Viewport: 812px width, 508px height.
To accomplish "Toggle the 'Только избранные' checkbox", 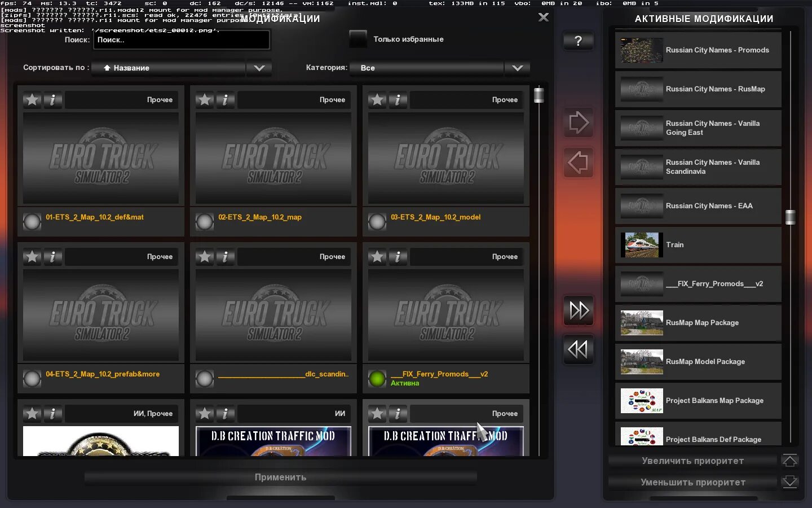I will coord(358,39).
